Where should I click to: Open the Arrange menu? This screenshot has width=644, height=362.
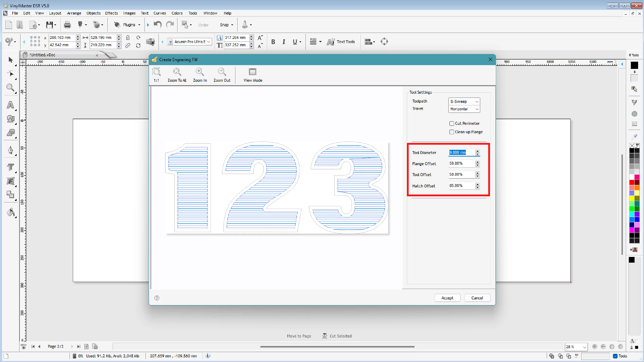(74, 13)
